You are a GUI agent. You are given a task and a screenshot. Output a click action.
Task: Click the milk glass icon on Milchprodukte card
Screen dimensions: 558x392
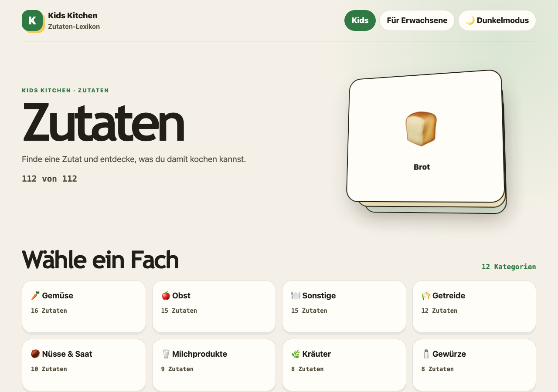[166, 354]
